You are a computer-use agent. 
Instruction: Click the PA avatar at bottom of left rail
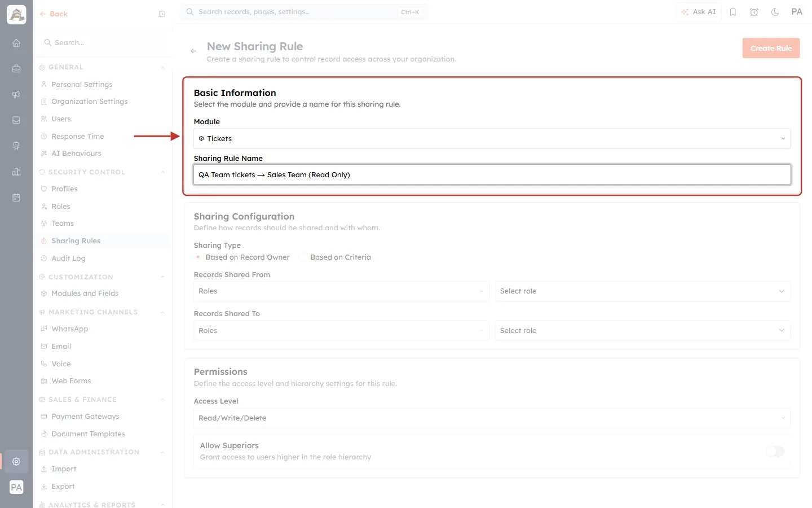click(x=16, y=487)
